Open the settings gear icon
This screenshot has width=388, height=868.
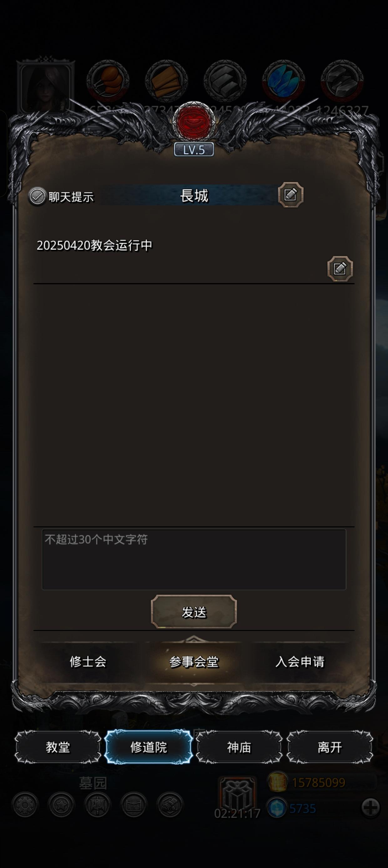[25, 805]
